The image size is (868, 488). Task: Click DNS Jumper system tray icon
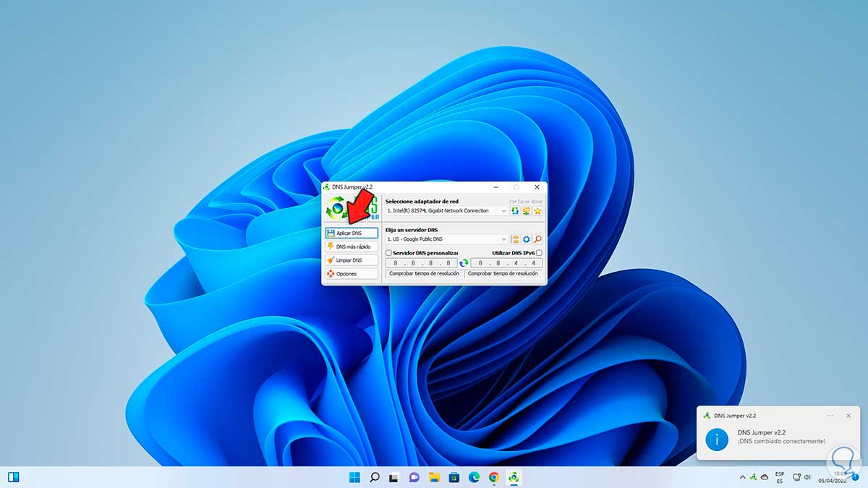click(753, 477)
